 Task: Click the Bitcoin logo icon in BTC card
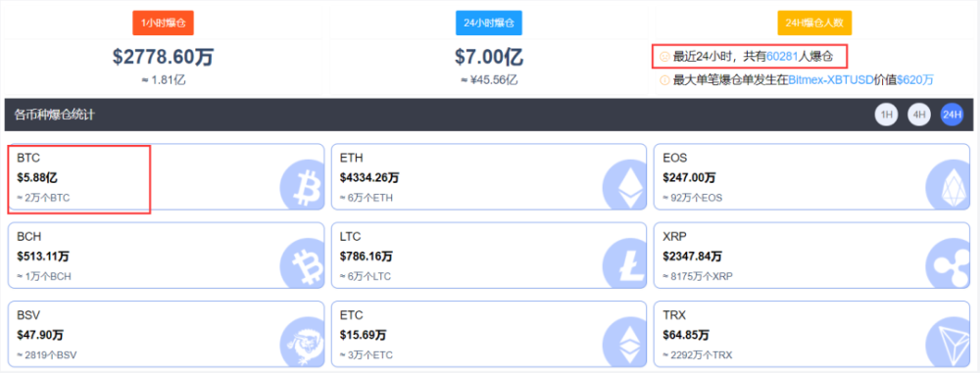click(x=302, y=186)
